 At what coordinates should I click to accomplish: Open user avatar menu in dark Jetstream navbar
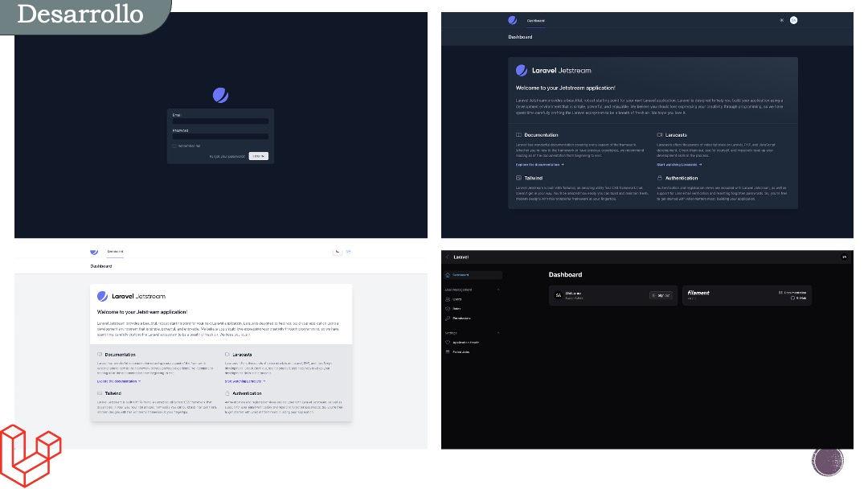click(x=793, y=20)
